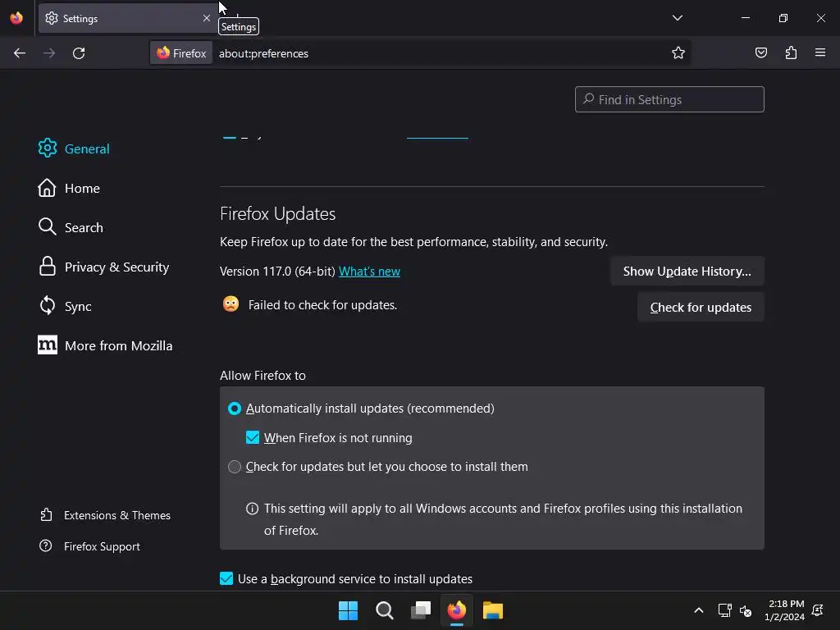This screenshot has height=630, width=840.
Task: Open Firefox Support link
Action: tap(89, 546)
